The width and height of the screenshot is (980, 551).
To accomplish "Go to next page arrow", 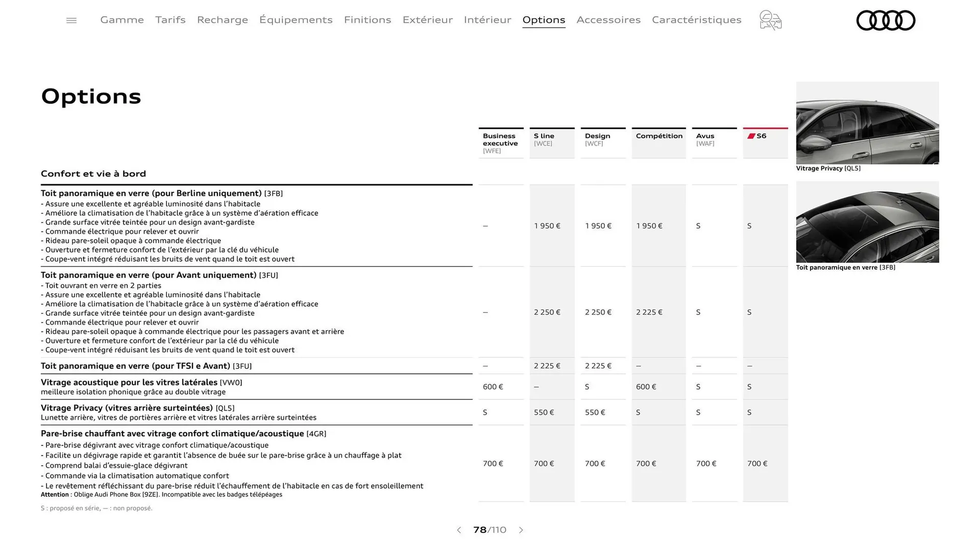I will [521, 530].
